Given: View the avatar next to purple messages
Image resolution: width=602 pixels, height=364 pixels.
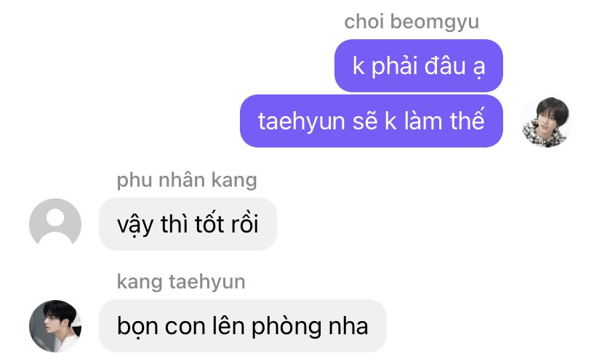Looking at the screenshot, I should 547,121.
